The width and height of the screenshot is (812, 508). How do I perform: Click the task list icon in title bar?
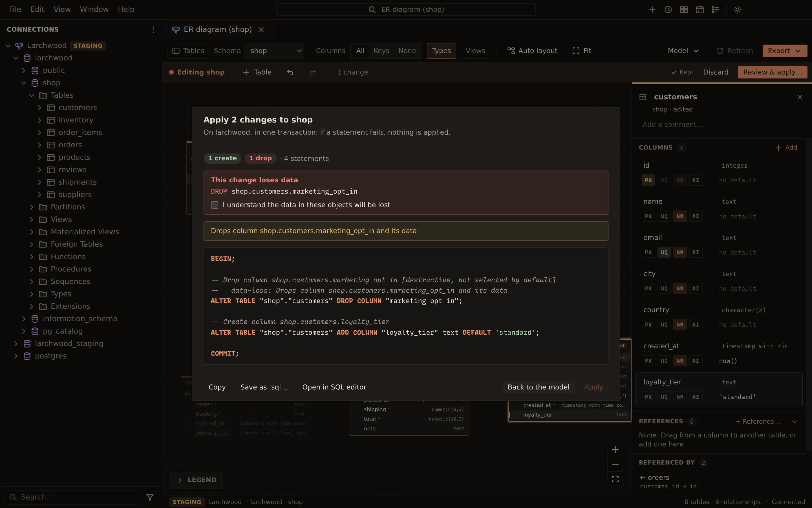click(715, 10)
